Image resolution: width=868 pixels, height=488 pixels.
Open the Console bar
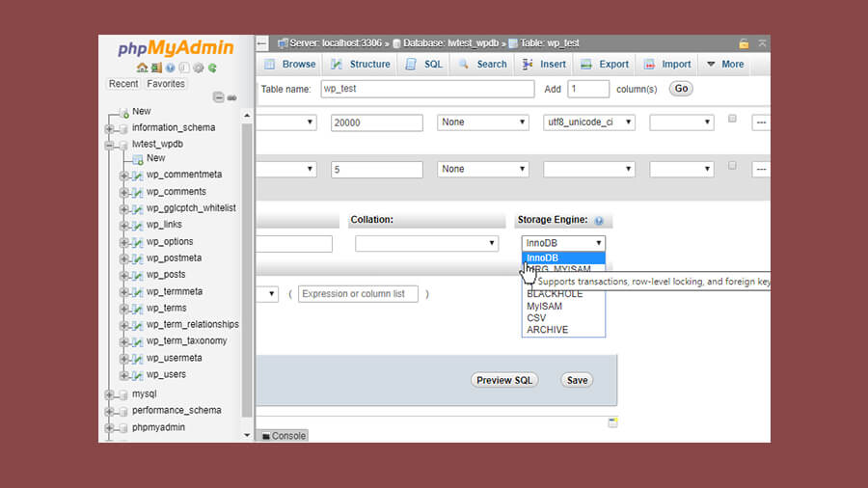coord(284,436)
